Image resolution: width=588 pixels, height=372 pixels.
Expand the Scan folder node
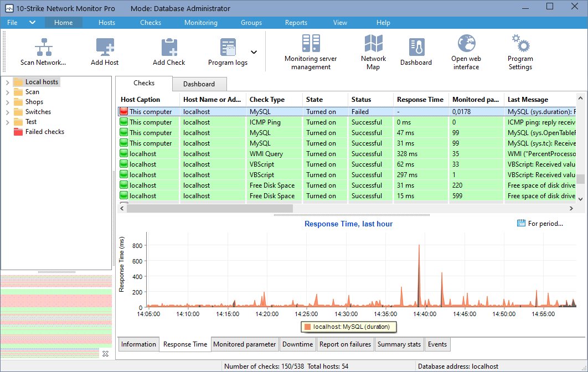(x=8, y=92)
